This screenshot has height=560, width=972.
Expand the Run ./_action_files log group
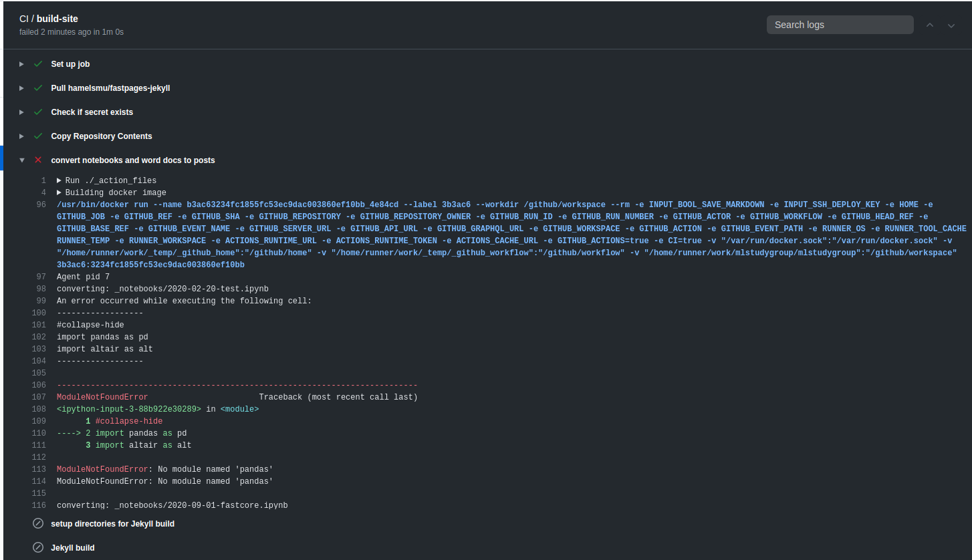(59, 180)
